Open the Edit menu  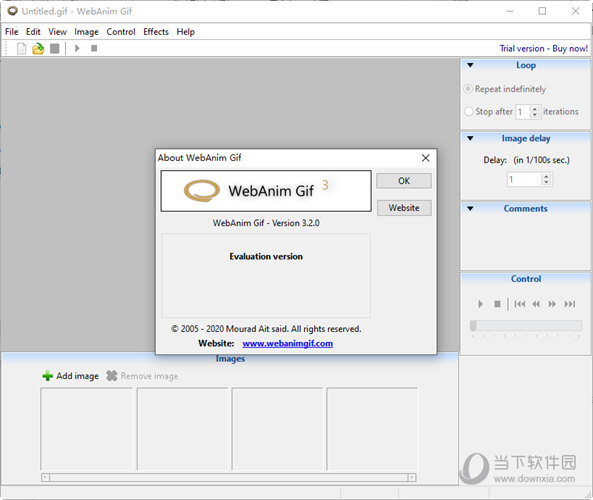pyautogui.click(x=33, y=32)
